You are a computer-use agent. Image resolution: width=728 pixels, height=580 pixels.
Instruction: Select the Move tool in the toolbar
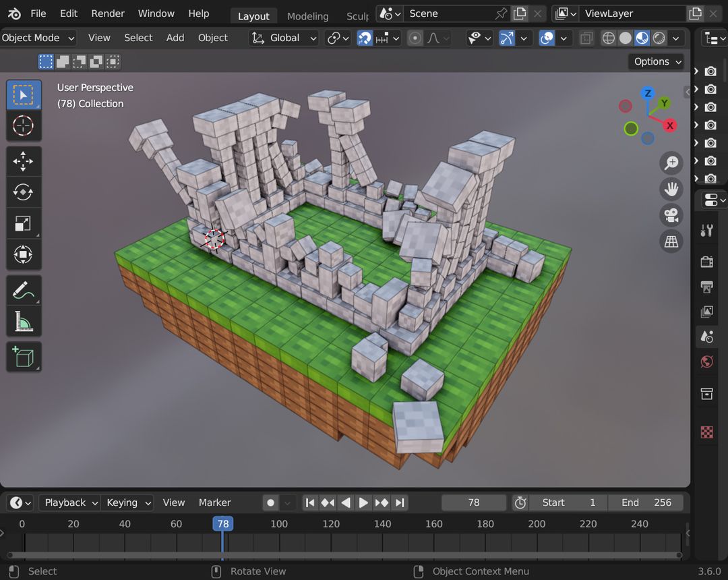point(24,162)
